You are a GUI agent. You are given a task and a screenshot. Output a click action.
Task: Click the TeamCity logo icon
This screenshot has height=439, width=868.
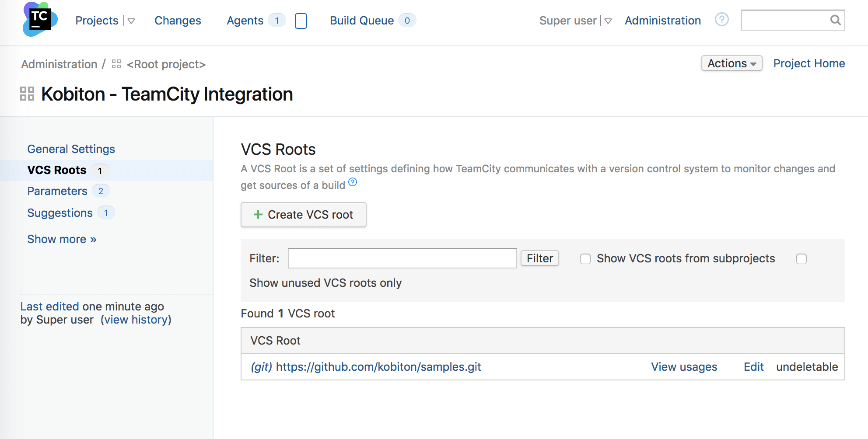point(40,20)
